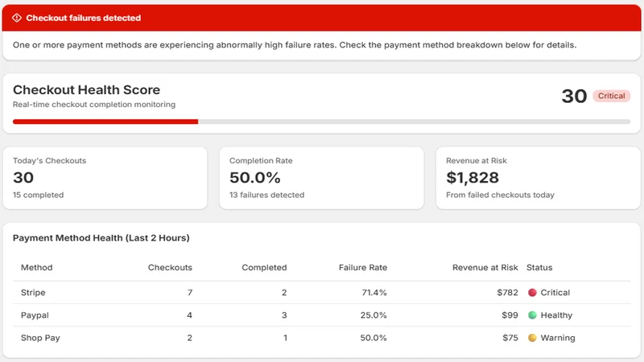Click the Failure Rate column header
The image size is (644, 362).
coord(363,268)
